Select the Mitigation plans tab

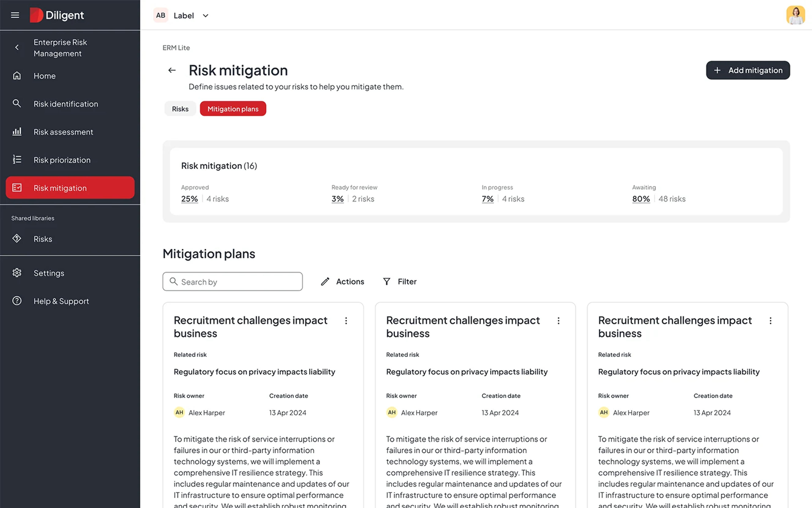click(233, 109)
